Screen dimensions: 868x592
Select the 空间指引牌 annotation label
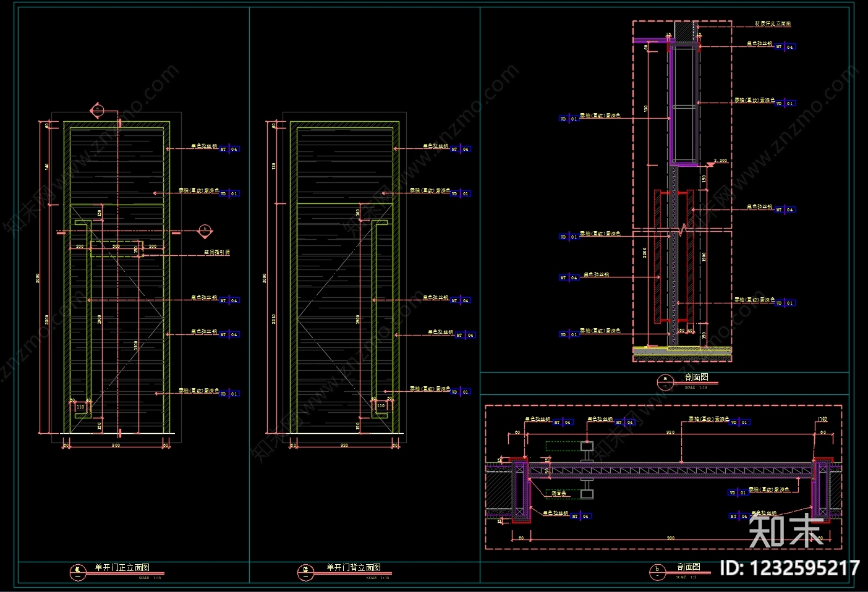217,252
